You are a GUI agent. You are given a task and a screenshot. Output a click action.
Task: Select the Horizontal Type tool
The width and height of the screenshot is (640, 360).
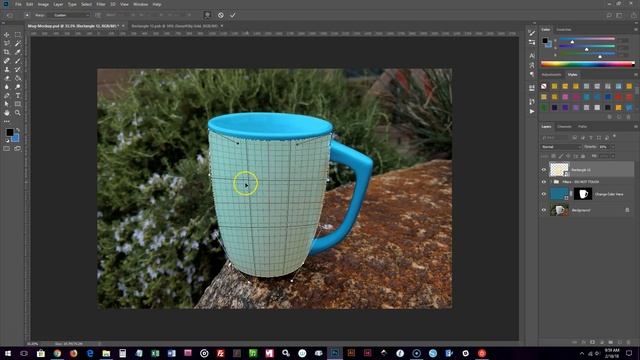pyautogui.click(x=18, y=96)
